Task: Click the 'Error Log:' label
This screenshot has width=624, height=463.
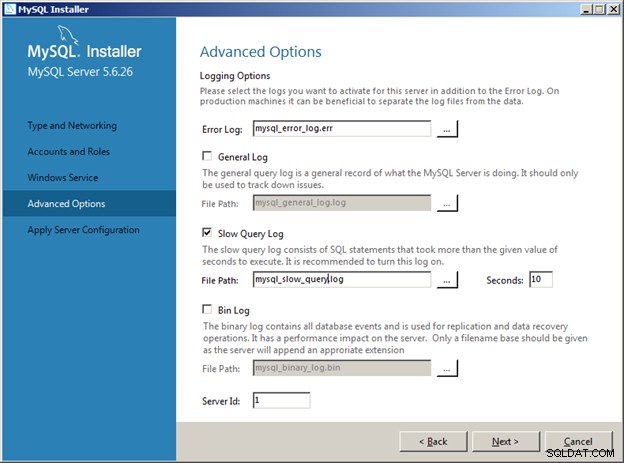Action: 222,129
